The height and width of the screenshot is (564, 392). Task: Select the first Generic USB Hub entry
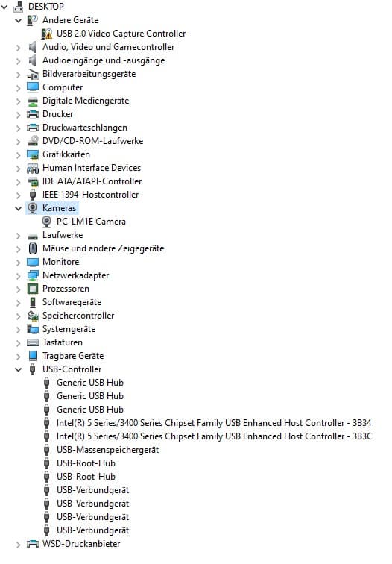pyautogui.click(x=90, y=383)
